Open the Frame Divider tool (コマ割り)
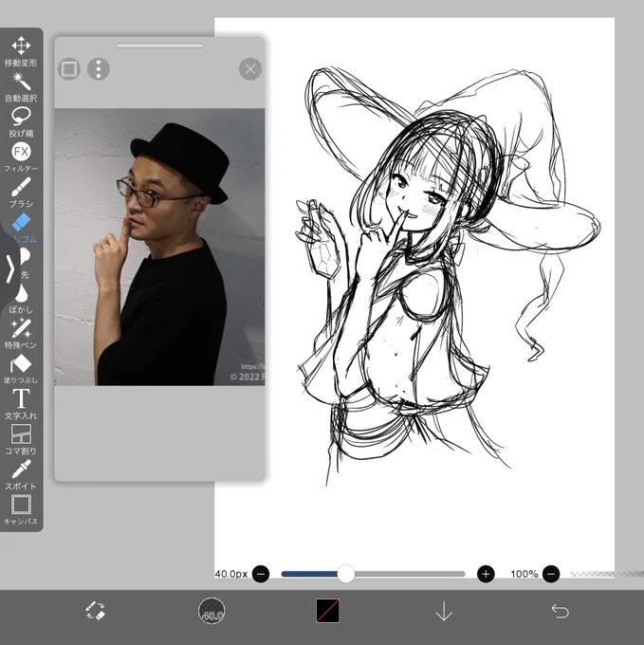Image resolution: width=644 pixels, height=645 pixels. click(21, 439)
